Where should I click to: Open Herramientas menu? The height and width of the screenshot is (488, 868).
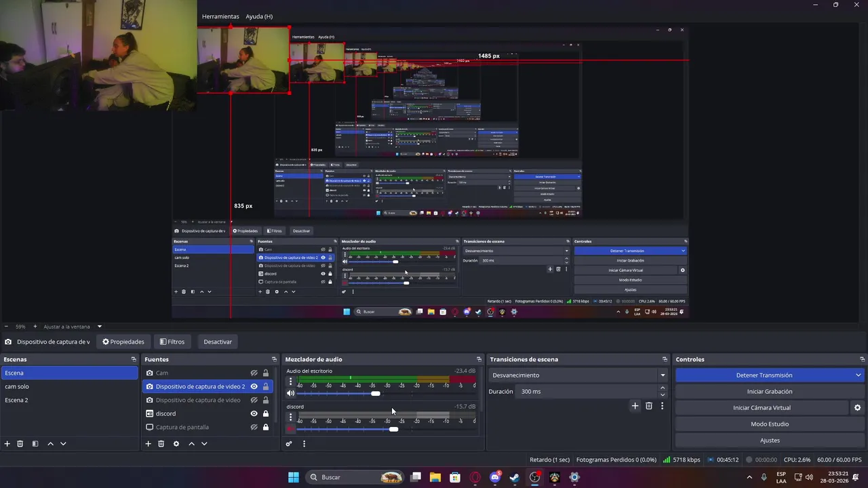tap(220, 16)
